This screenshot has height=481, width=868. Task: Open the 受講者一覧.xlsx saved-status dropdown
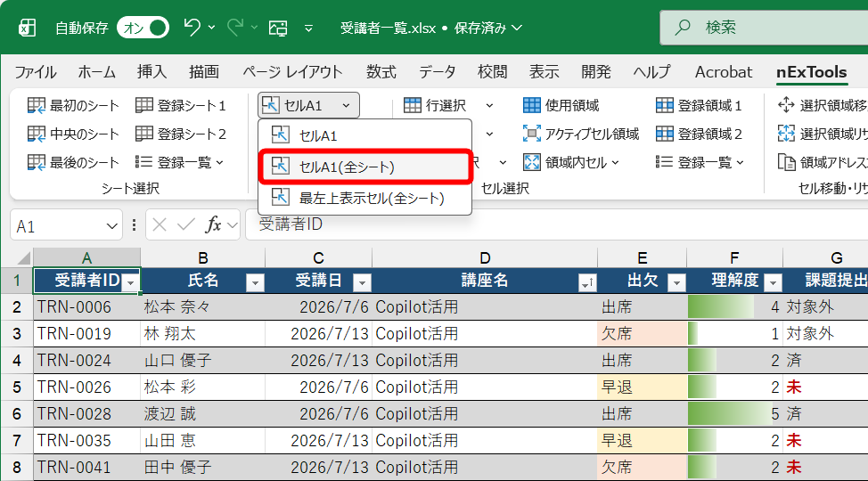517,27
